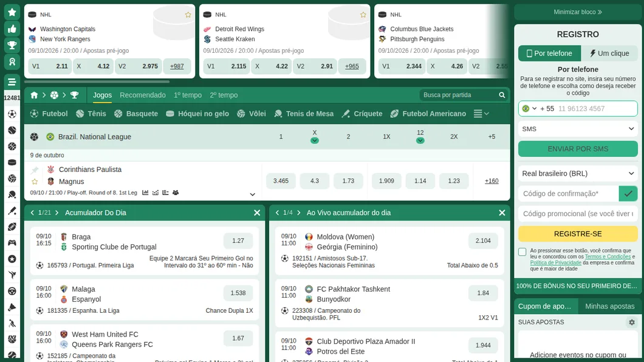Select the ice hockey puck sidebar icon
Screen dimensions: 644x362
click(12, 162)
